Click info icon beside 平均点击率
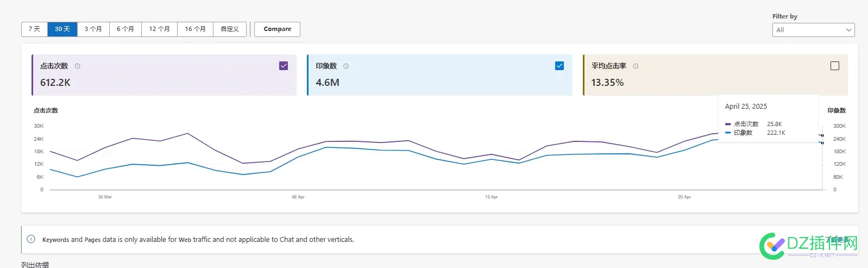The width and height of the screenshot is (868, 268). click(636, 66)
